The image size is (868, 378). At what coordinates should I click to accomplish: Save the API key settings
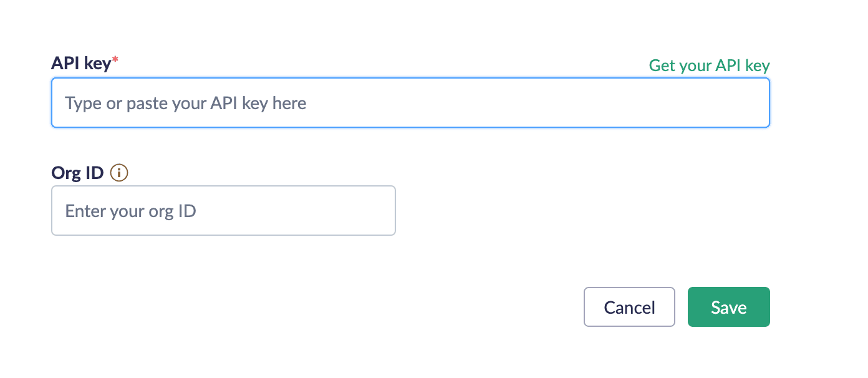click(728, 307)
